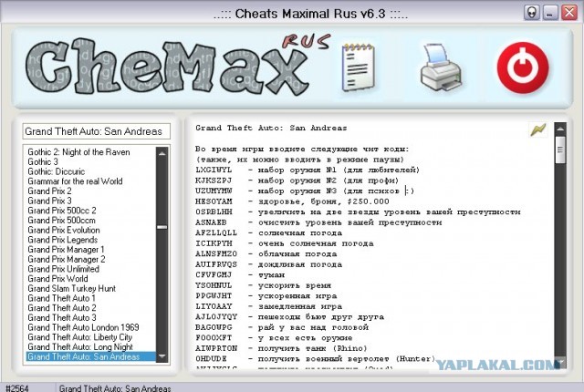Viewport: 584px width, 392px height.
Task: Select Grand Prix 2 in the list
Action: point(49,191)
